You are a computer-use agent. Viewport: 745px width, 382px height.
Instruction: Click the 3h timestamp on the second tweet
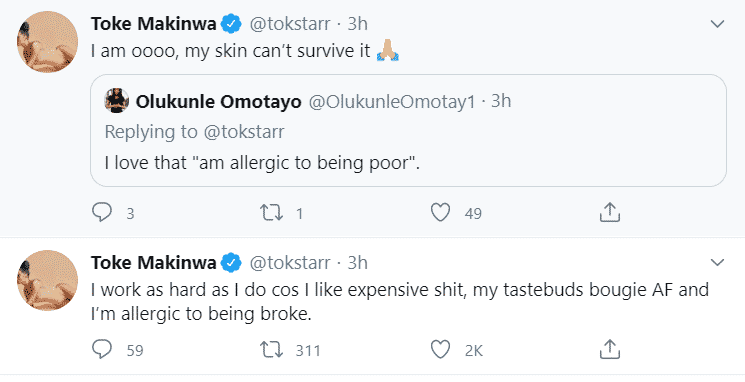pyautogui.click(x=358, y=262)
